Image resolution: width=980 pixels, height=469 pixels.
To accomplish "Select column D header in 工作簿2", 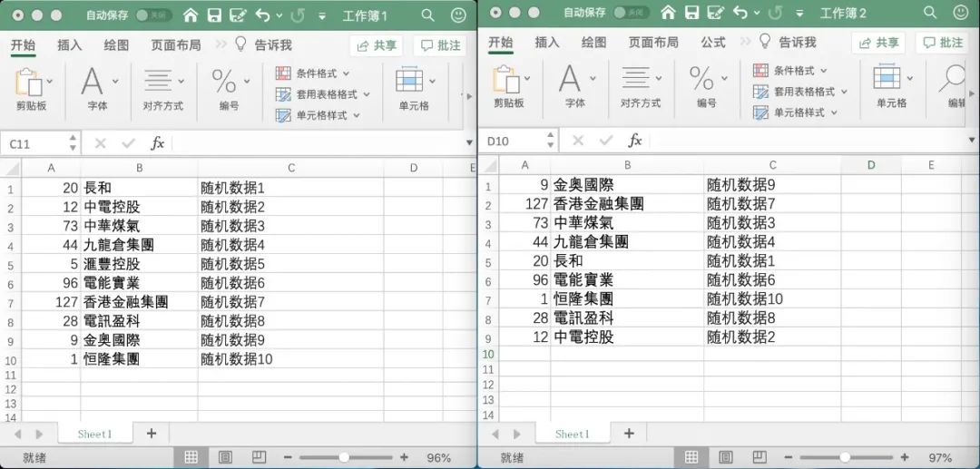I will pos(871,165).
